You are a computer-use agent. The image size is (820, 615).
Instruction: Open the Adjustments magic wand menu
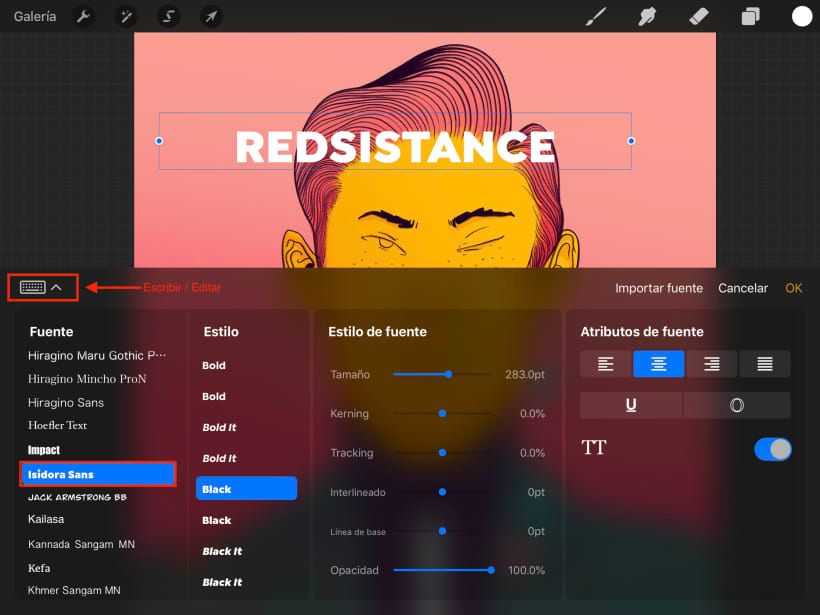(x=126, y=16)
